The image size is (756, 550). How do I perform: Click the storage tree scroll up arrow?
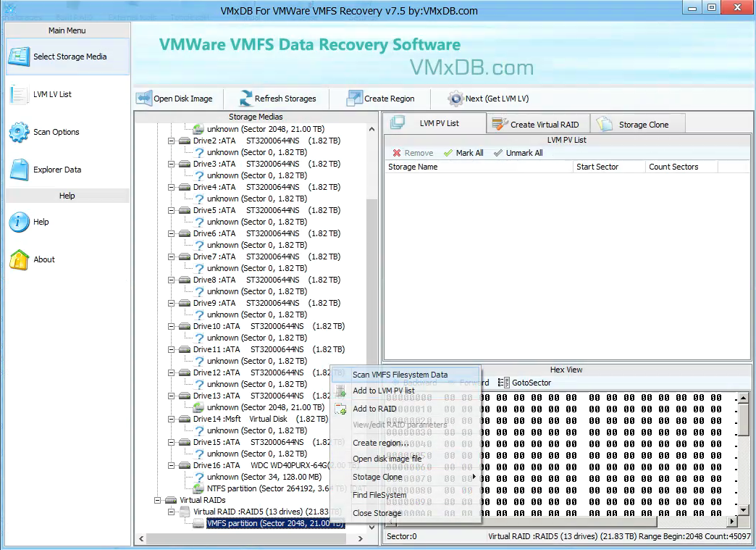(x=371, y=129)
